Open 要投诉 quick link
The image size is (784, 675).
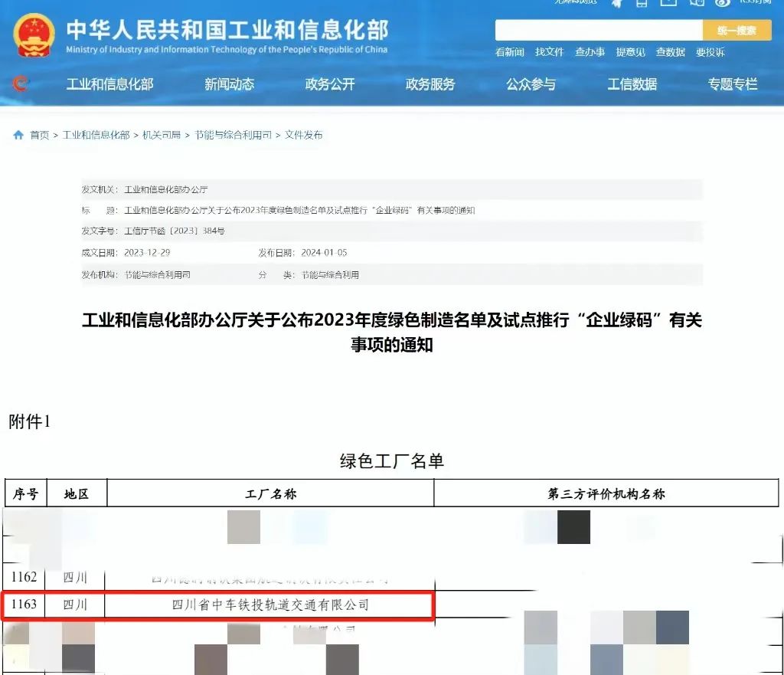point(710,52)
